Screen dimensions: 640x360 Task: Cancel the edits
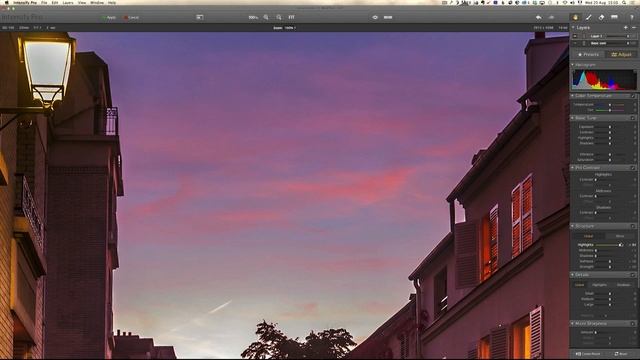tap(131, 18)
